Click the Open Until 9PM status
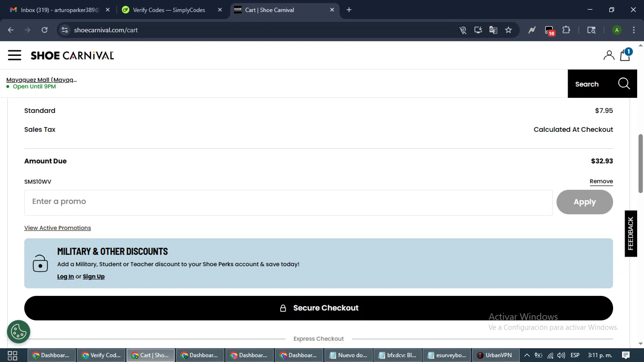This screenshot has height=362, width=644. tap(34, 87)
